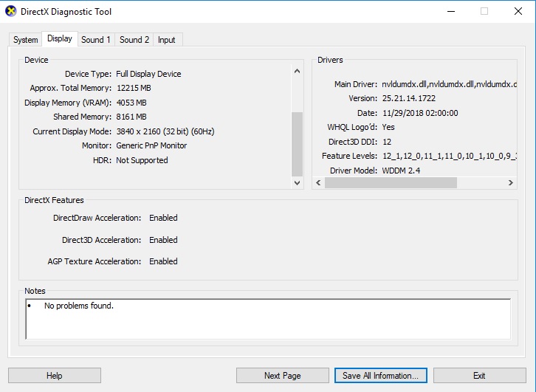536x392 pixels.
Task: Click AGP Texture Acceleration 'Enabled' value
Action: coord(163,261)
